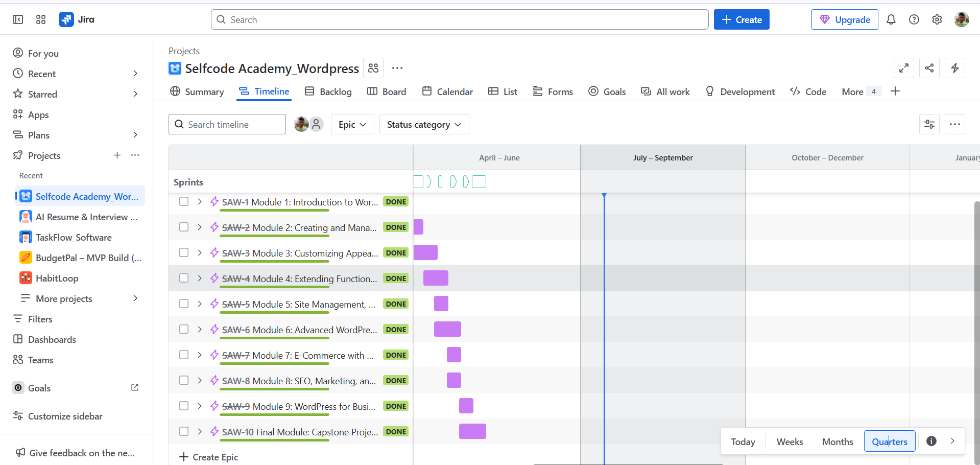
Task: Click Create Epic
Action: (209, 457)
